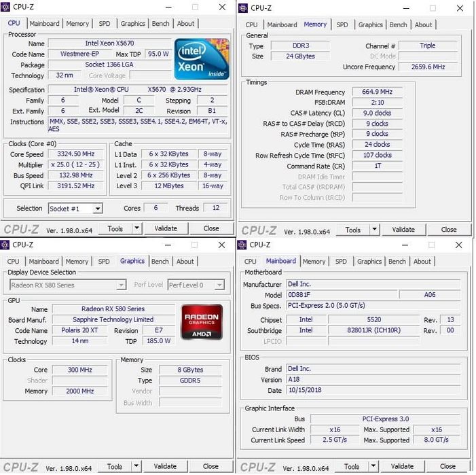Image resolution: width=476 pixels, height=475 pixels.
Task: Click the Intel Xeon inside logo
Action: (x=202, y=59)
